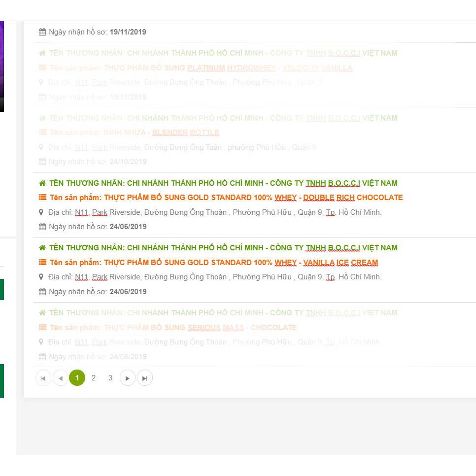Switch to page 2 of results
Screen dimensions: 476x476
click(x=94, y=378)
